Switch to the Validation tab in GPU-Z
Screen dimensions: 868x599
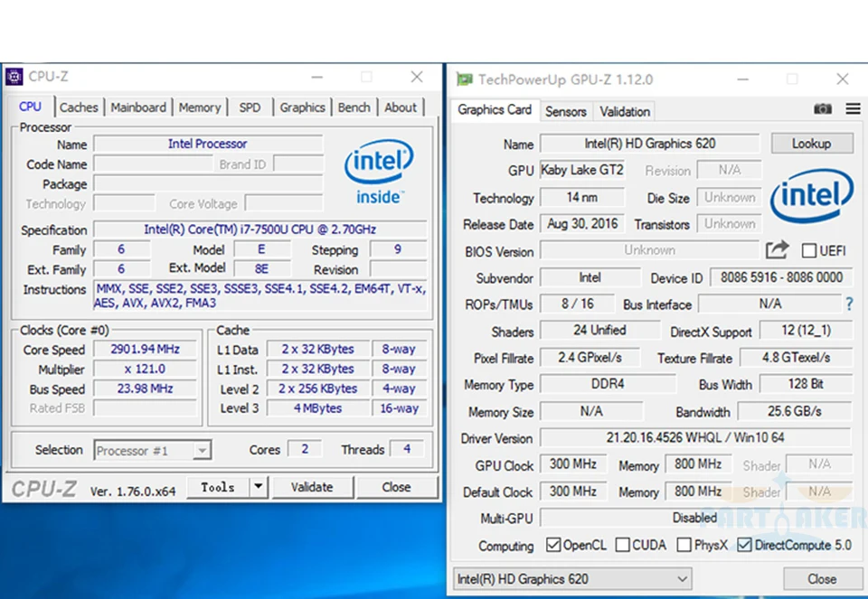(x=625, y=112)
